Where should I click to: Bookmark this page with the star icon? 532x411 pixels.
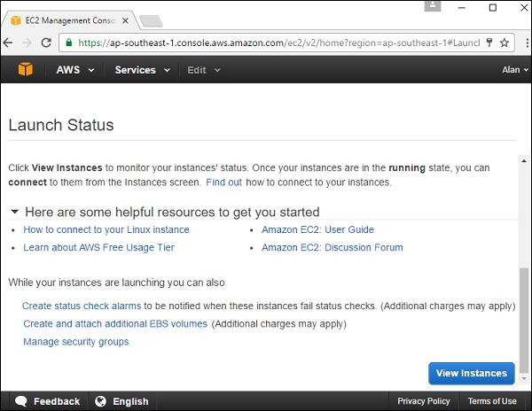coord(505,43)
